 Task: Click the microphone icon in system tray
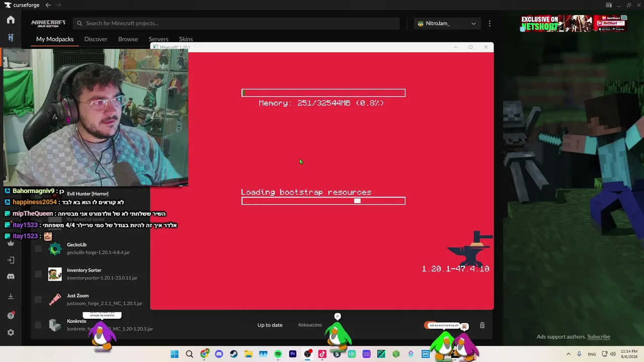pos(579,354)
